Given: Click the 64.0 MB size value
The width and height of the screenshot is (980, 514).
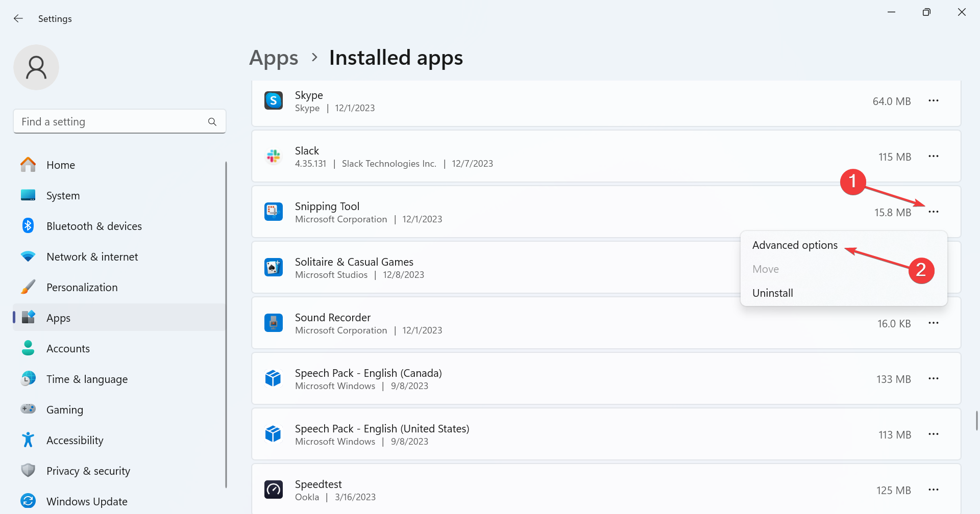Looking at the screenshot, I should (892, 101).
